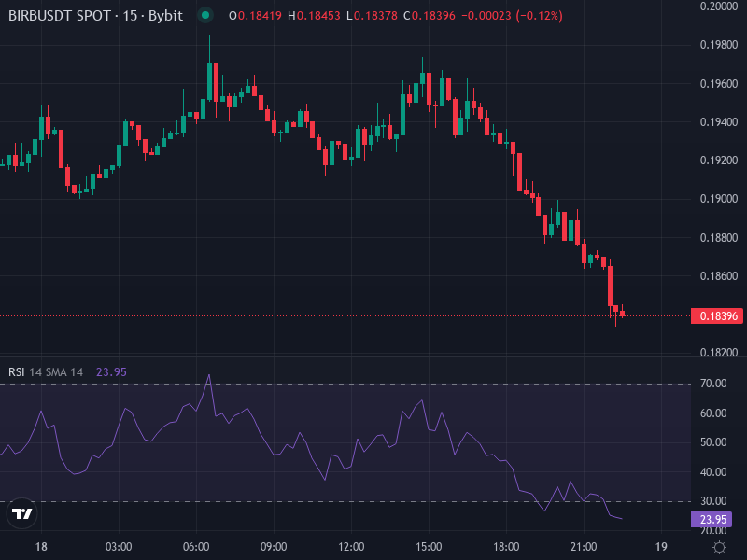747x560 pixels.
Task: Click the 70.00 RSI overbought level line
Action: 373,382
